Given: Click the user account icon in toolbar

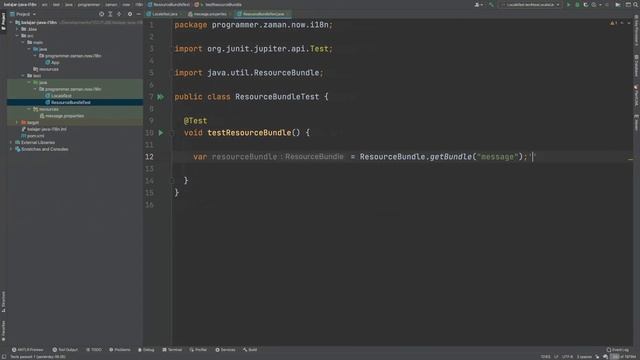Looking at the screenshot, I should (478, 4).
